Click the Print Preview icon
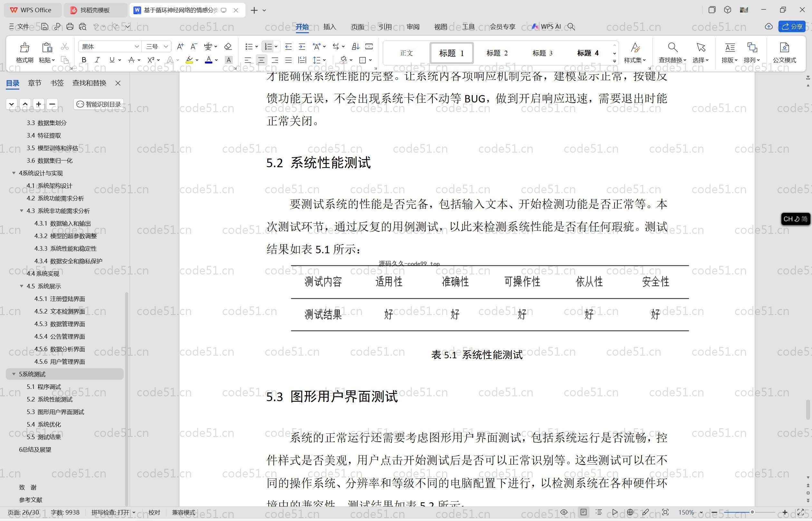Viewport: 812px width, 521px height. point(82,26)
